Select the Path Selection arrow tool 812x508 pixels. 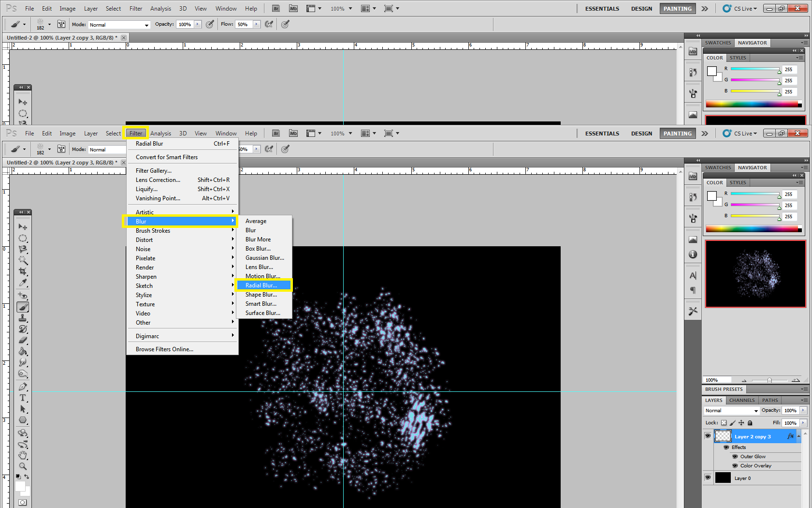point(23,409)
